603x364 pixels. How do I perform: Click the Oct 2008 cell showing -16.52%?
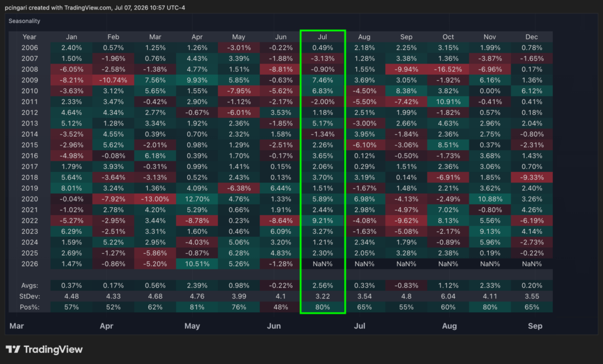point(448,70)
